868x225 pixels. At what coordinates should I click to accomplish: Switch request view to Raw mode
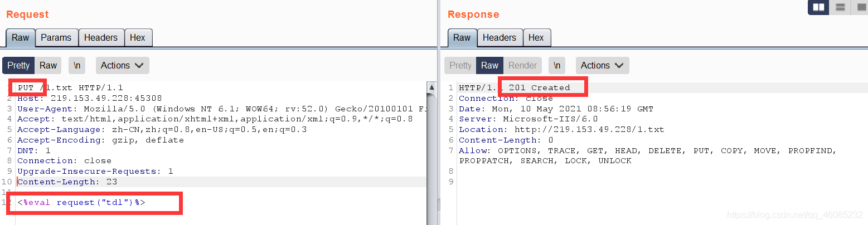click(48, 65)
